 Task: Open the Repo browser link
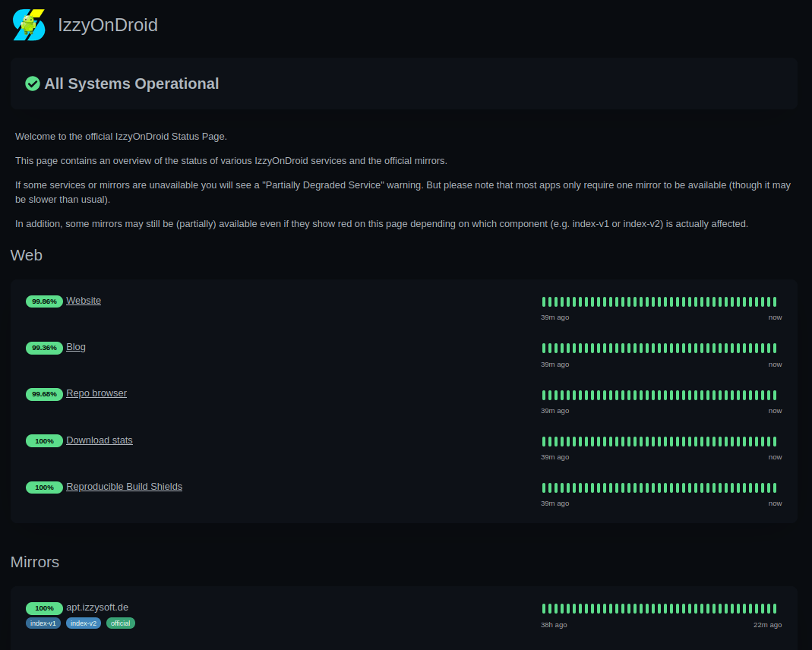(x=96, y=393)
